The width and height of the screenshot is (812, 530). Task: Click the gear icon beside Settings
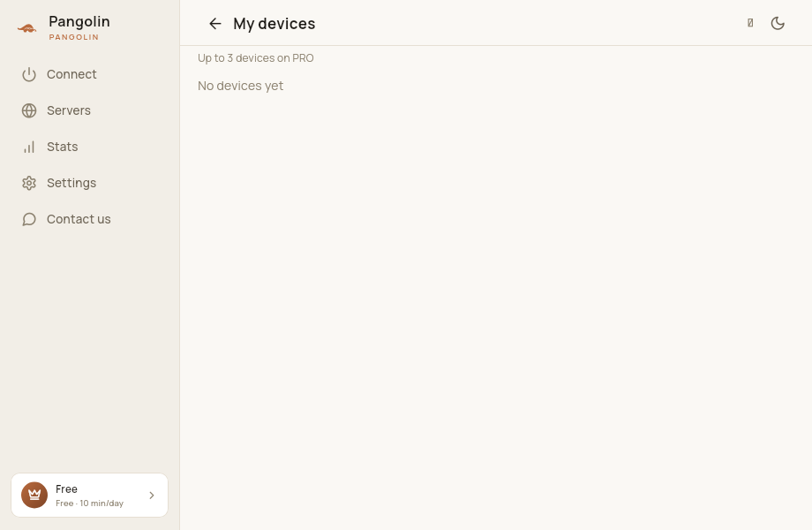pos(29,184)
